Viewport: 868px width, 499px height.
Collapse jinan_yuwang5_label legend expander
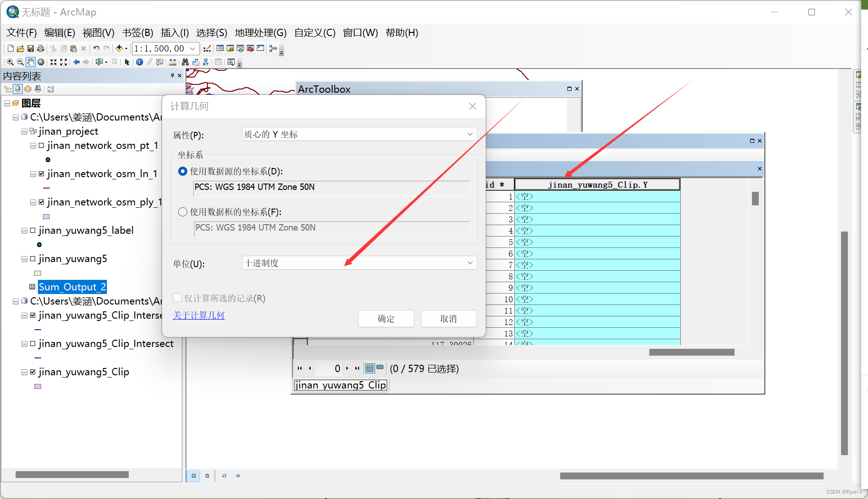pyautogui.click(x=24, y=231)
